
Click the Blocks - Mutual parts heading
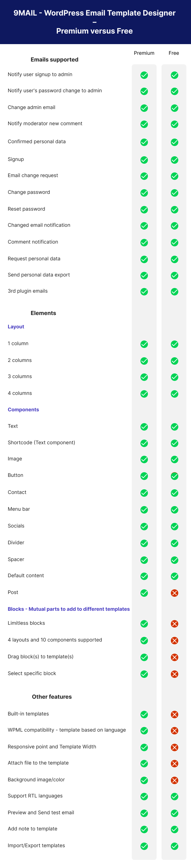point(69,609)
